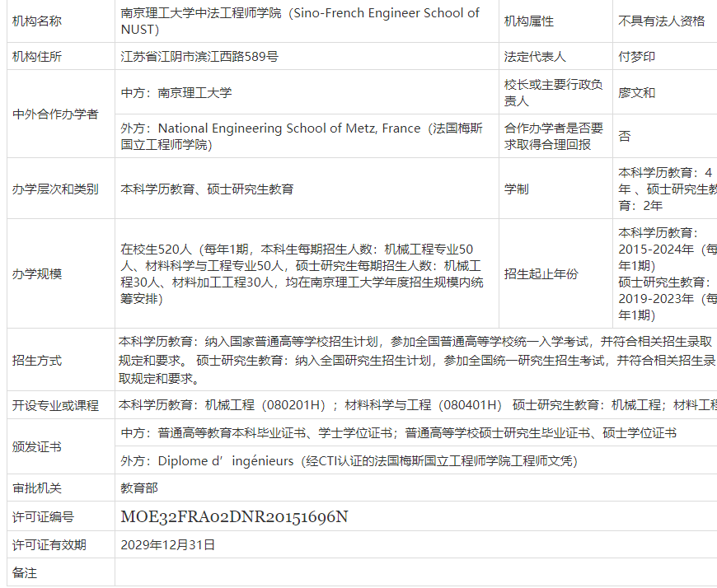Click the 备注 label

24,573
